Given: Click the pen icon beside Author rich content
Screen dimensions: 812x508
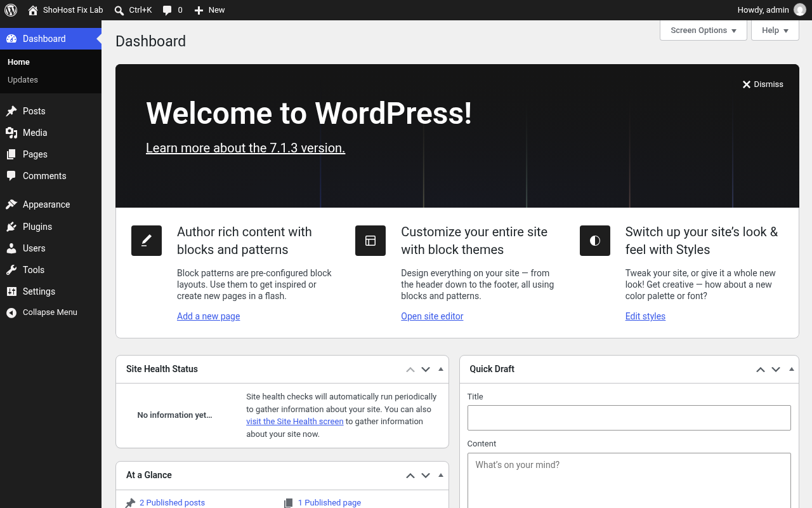Looking at the screenshot, I should tap(147, 241).
